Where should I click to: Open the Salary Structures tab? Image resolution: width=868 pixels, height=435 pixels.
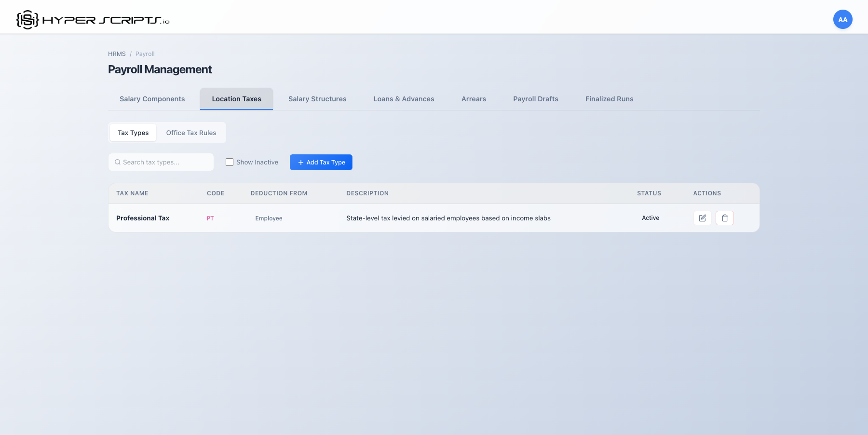click(317, 99)
